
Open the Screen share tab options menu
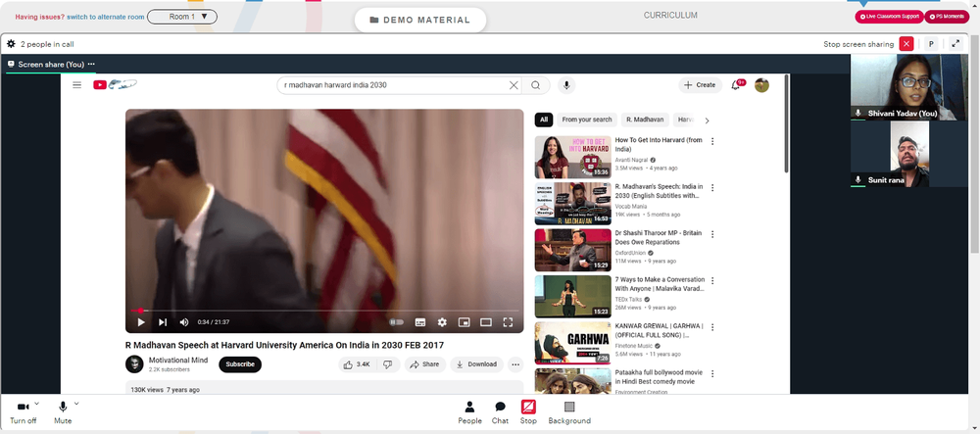[x=91, y=65]
